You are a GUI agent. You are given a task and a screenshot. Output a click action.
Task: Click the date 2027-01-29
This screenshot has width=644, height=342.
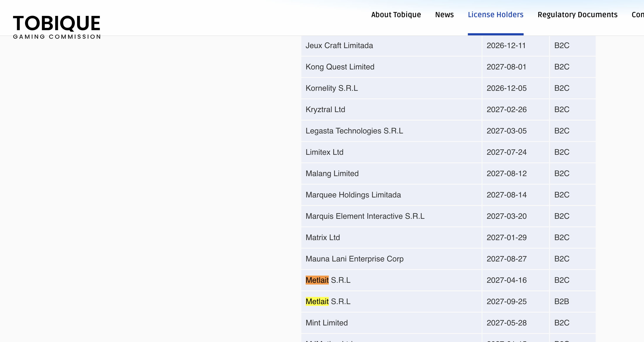506,238
